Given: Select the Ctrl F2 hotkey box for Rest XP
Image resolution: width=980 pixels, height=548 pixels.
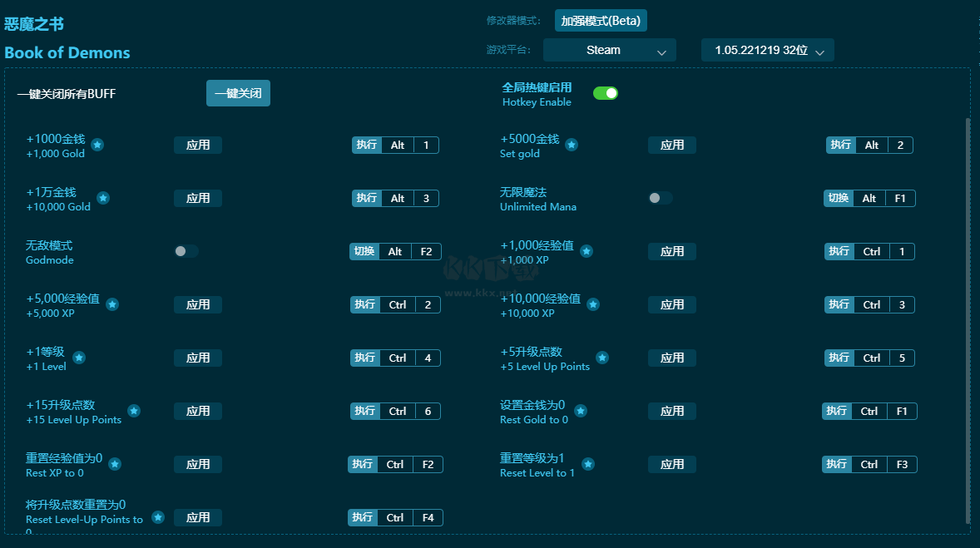Looking at the screenshot, I should pyautogui.click(x=395, y=464).
